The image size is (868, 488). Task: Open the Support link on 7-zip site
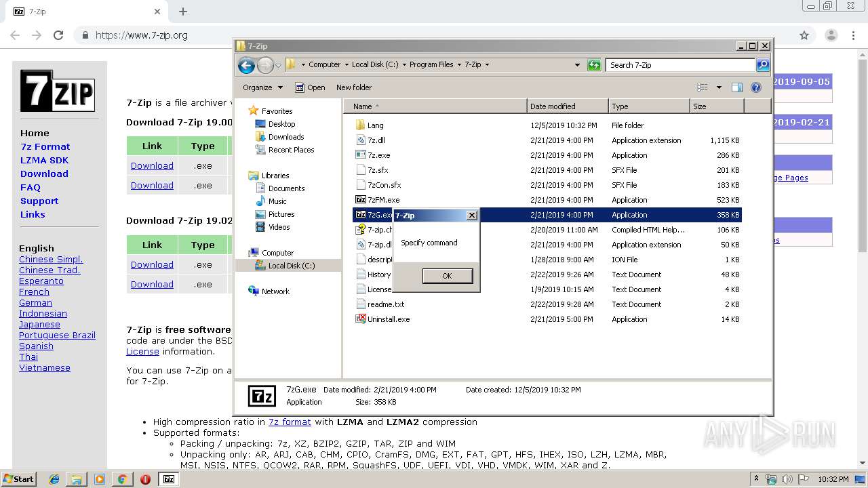coord(39,201)
